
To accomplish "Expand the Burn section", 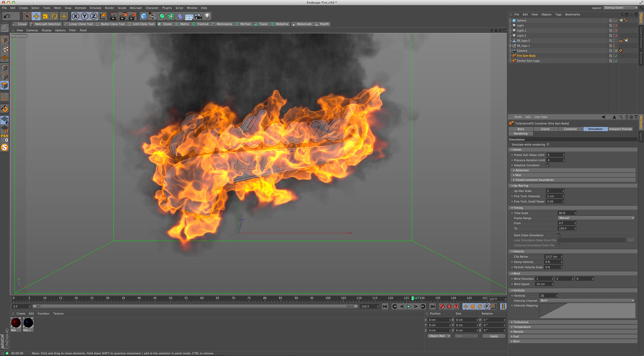I will pos(573,342).
